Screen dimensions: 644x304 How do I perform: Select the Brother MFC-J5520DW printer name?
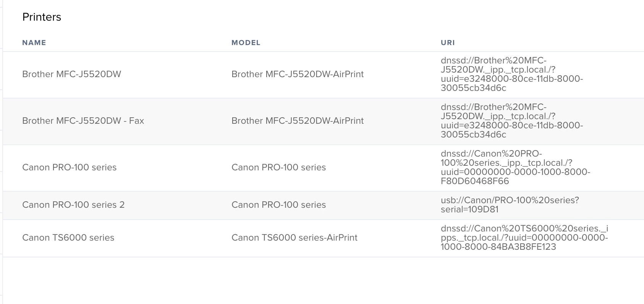(x=71, y=74)
